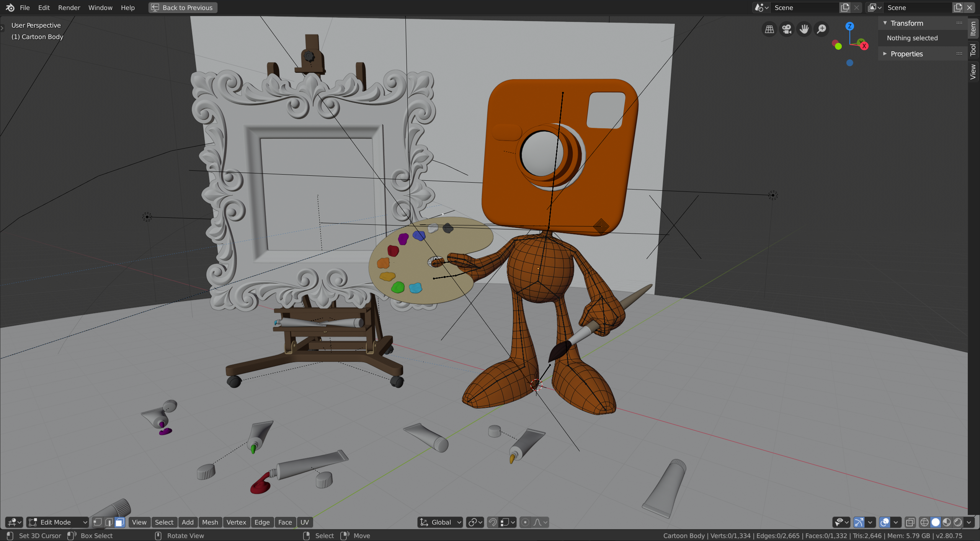Open the Vertex menu
This screenshot has width=980, height=541.
(236, 522)
